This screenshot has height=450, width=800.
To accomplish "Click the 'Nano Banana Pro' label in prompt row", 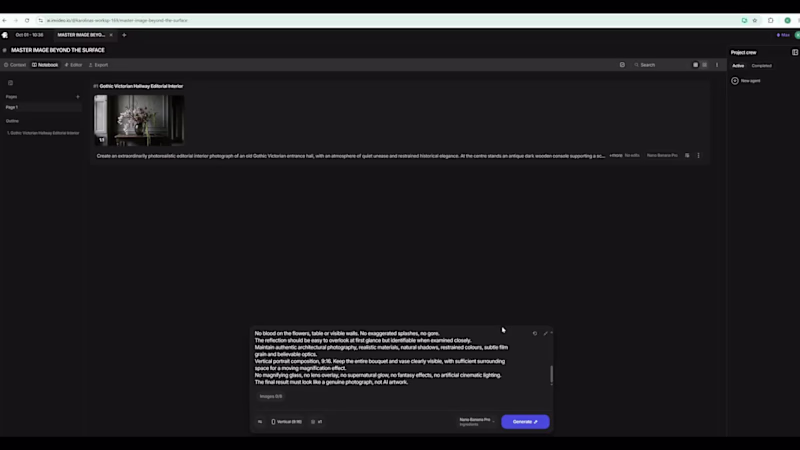I will pyautogui.click(x=662, y=156).
